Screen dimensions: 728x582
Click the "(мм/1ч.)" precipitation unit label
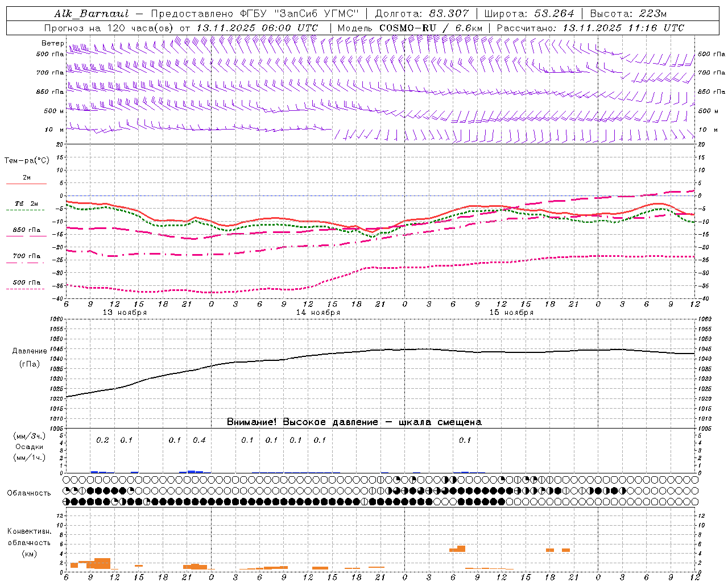30,458
